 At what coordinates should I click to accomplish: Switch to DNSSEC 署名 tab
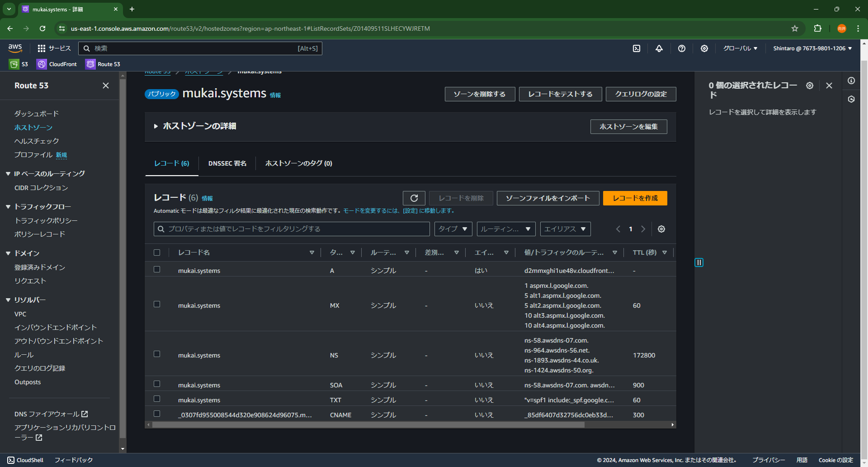pyautogui.click(x=227, y=163)
